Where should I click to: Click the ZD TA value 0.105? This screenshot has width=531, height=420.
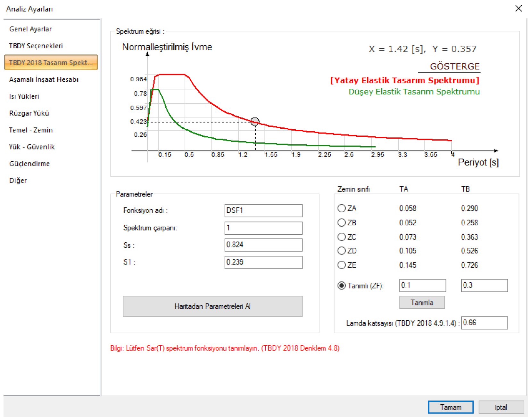408,251
